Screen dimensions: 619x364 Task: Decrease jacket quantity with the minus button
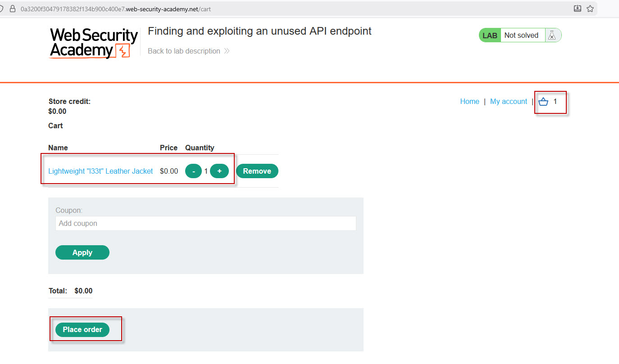[x=193, y=171]
